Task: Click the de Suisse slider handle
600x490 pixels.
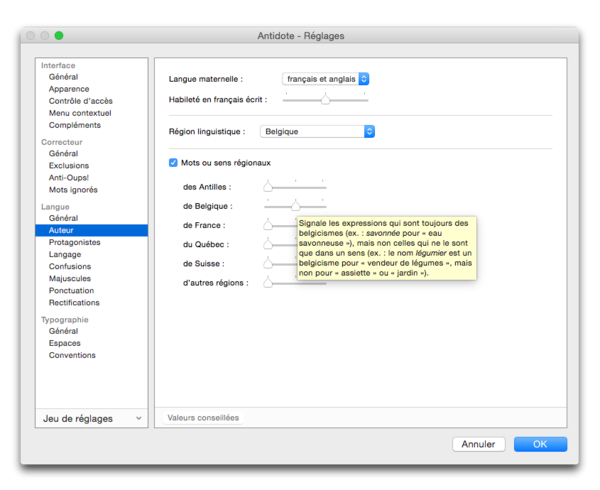Action: 268,264
